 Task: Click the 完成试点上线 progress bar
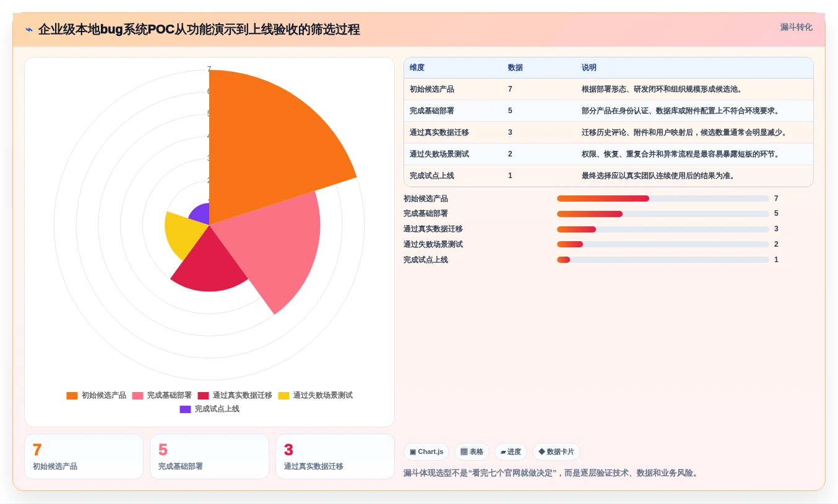tap(663, 260)
